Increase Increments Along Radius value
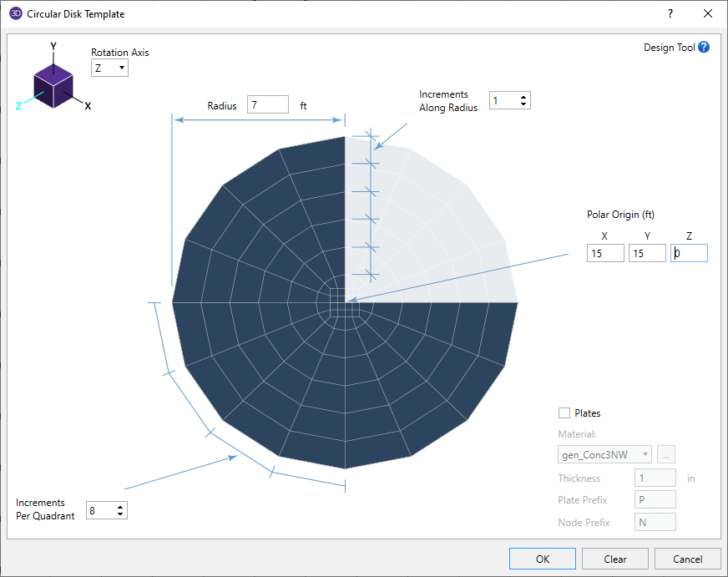The image size is (728, 577). (x=523, y=97)
